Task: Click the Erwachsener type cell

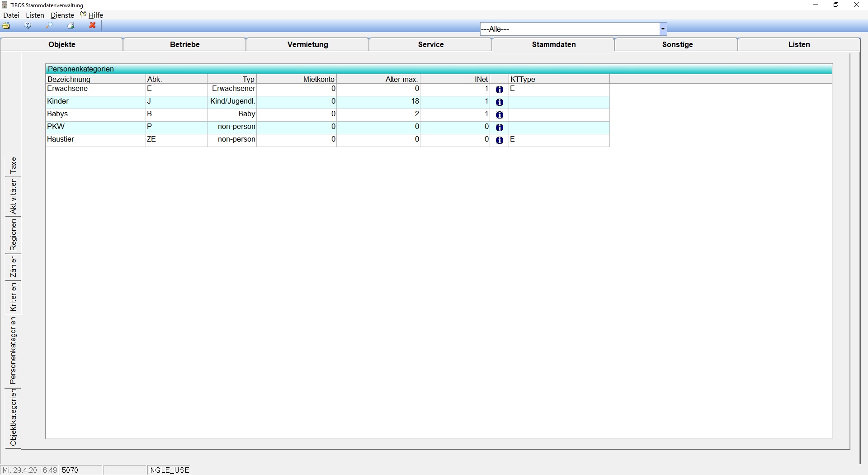Action: 232,89
